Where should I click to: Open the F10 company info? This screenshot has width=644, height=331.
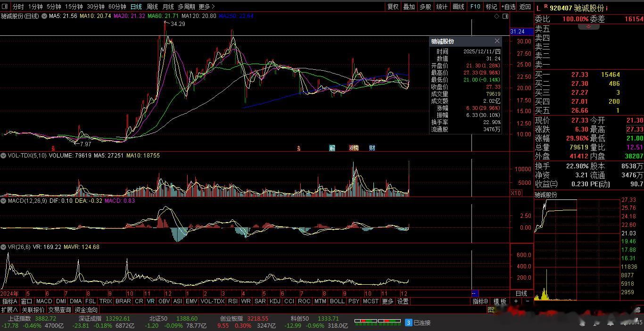(475, 7)
